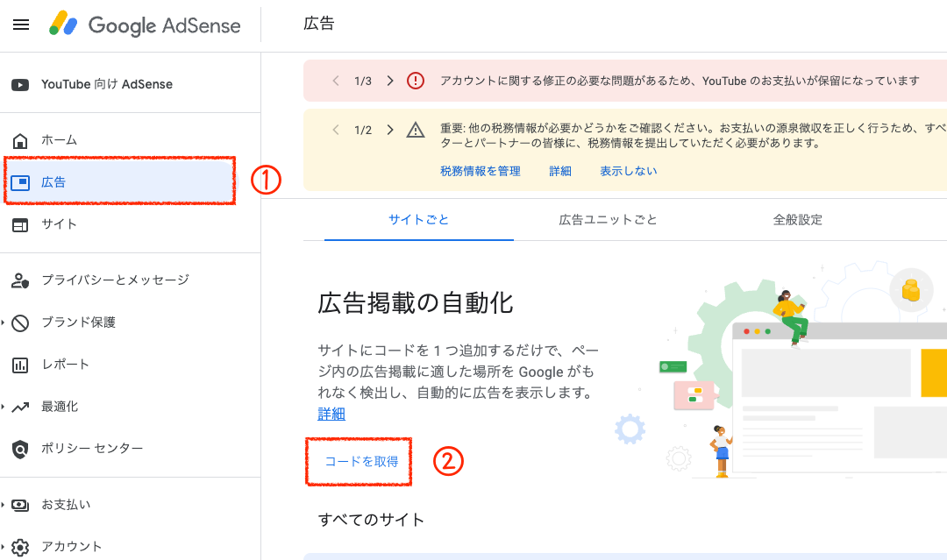The image size is (947, 560).
Task: Expand the アカウント submenu arrow
Action: [3, 547]
